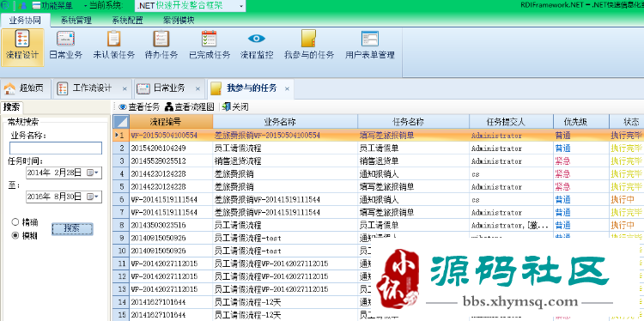Viewport: 644px width, 321px height.
Task: Click the 工作流设计 tab icon
Action: (63, 88)
